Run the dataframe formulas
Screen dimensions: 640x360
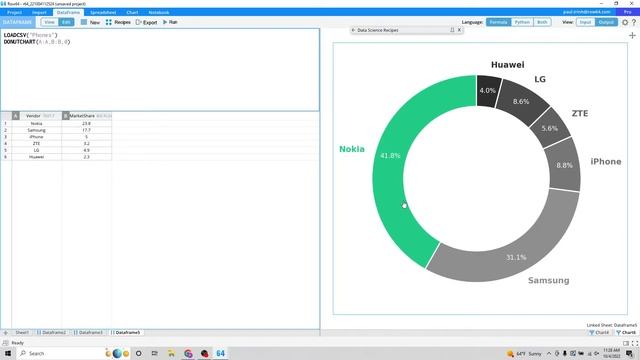pos(170,22)
